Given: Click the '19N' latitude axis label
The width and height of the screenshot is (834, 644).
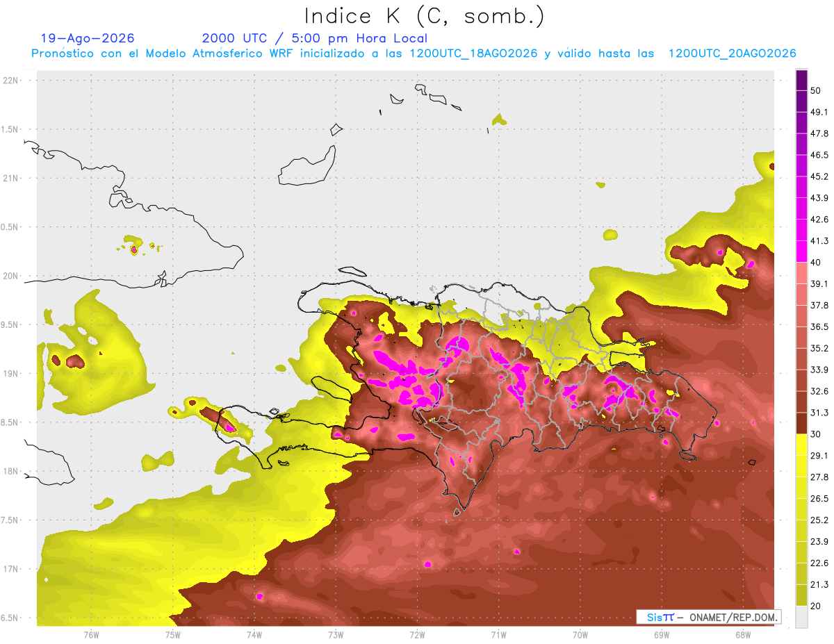Looking at the screenshot, I should click(x=10, y=374).
